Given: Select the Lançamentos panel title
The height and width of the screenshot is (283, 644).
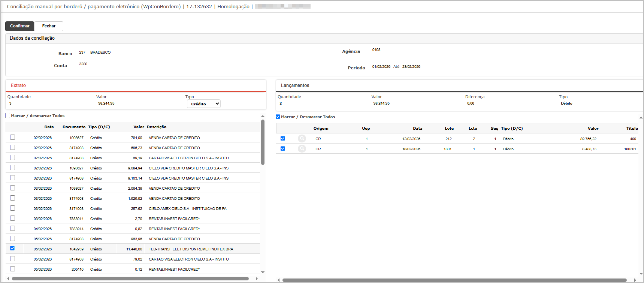Looking at the screenshot, I should coord(295,85).
